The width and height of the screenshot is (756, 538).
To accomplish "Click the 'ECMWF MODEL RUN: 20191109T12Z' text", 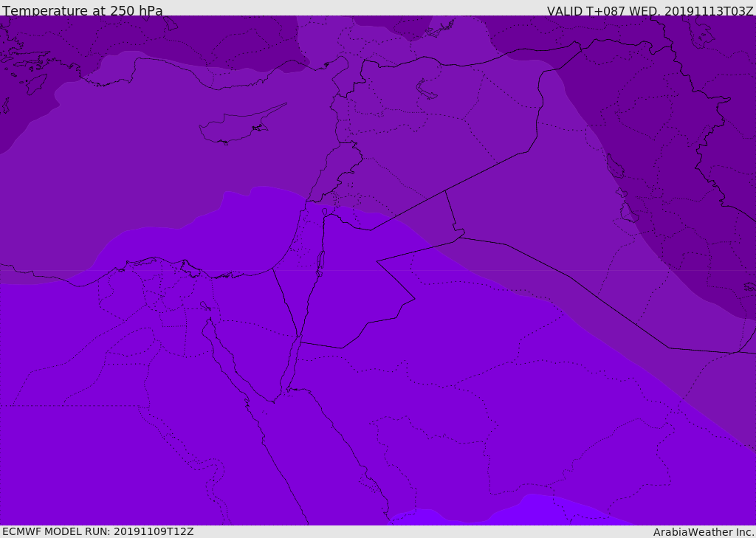I will 98,531.
